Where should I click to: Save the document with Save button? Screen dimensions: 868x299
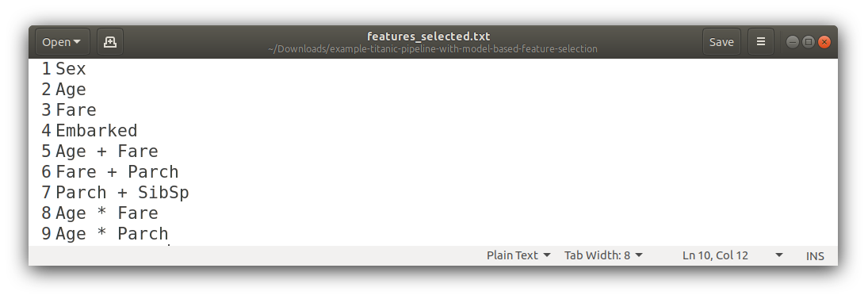click(721, 41)
